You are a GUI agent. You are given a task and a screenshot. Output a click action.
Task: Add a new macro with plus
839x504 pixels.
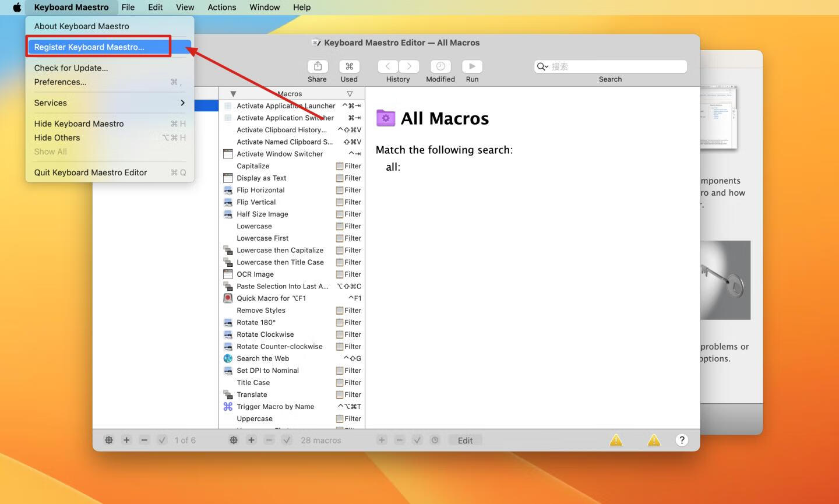point(251,440)
